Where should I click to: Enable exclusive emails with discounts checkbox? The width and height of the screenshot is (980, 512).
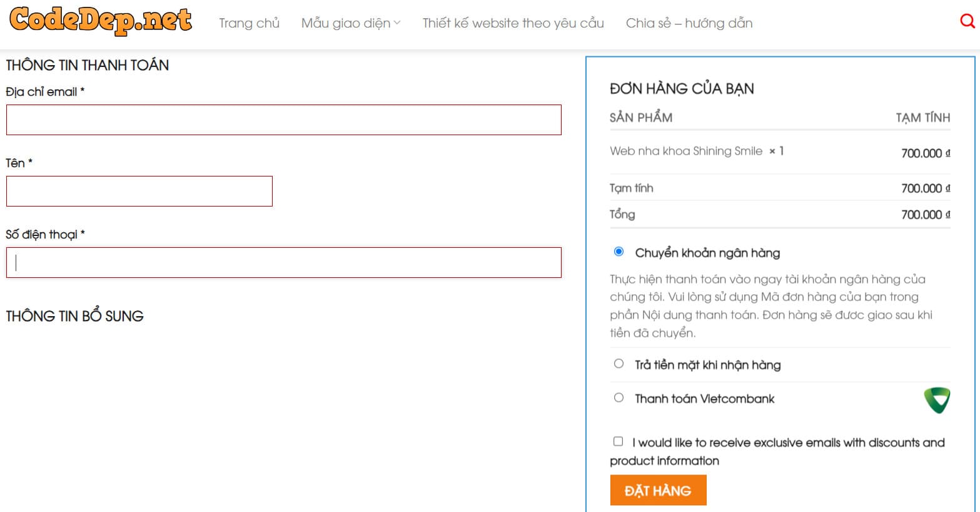click(618, 441)
